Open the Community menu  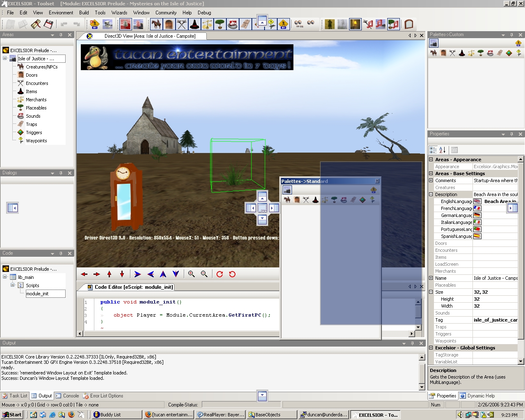click(166, 13)
